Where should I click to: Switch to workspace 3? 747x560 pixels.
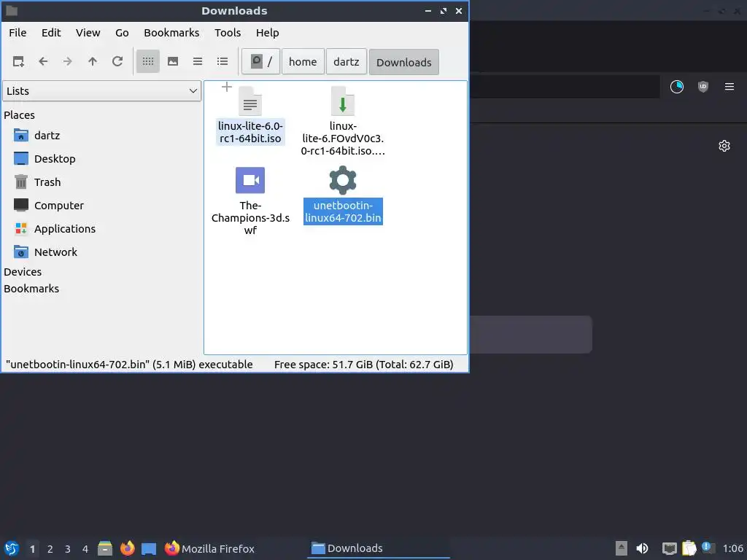tap(68, 549)
